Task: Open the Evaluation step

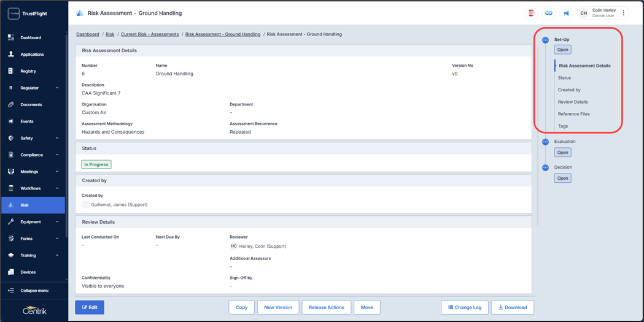Action: tap(562, 152)
